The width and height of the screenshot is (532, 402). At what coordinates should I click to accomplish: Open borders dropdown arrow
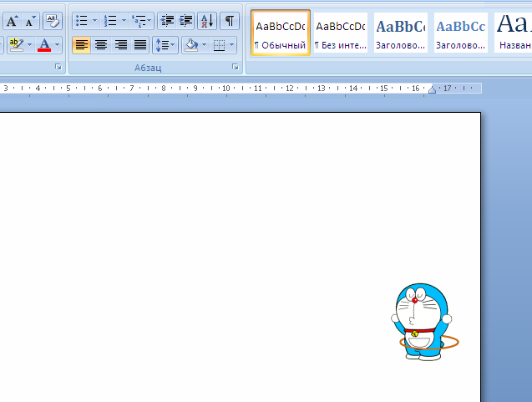click(231, 45)
